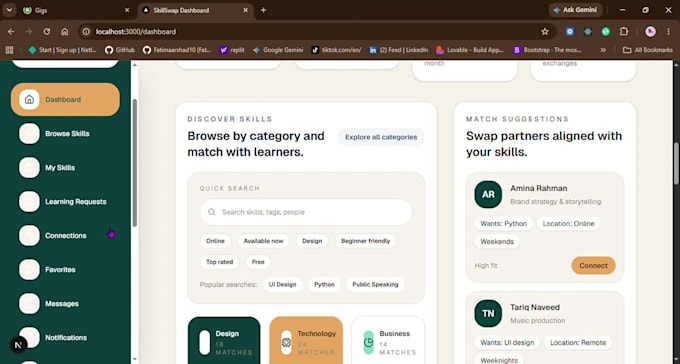Click Amina Rahman's AR avatar
This screenshot has width=680, height=364.
point(488,194)
